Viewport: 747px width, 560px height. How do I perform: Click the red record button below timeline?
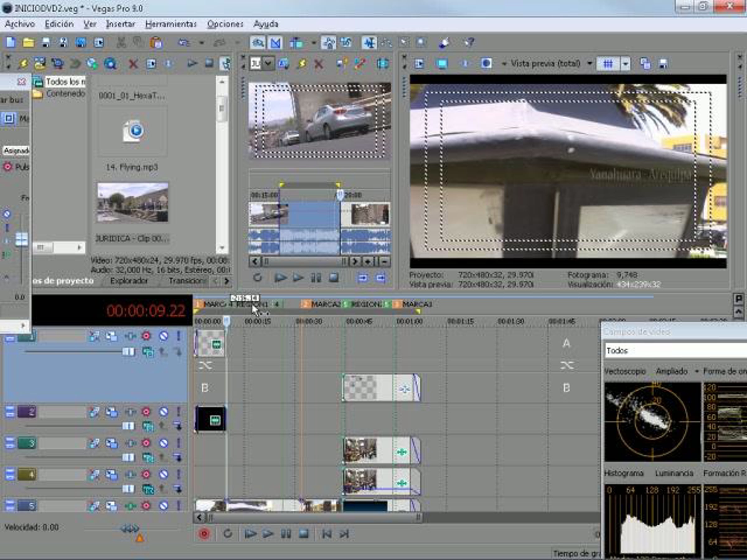204,534
